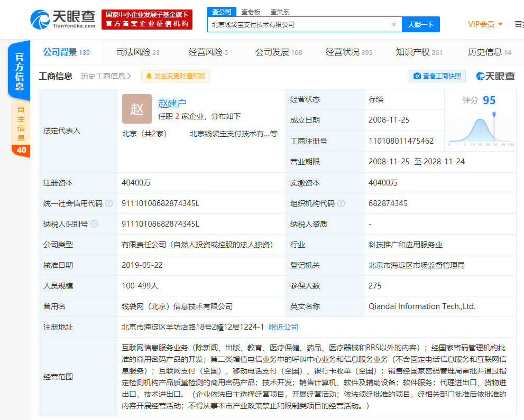
Task: Open the 公司发展 108 tab
Action: pos(278,52)
